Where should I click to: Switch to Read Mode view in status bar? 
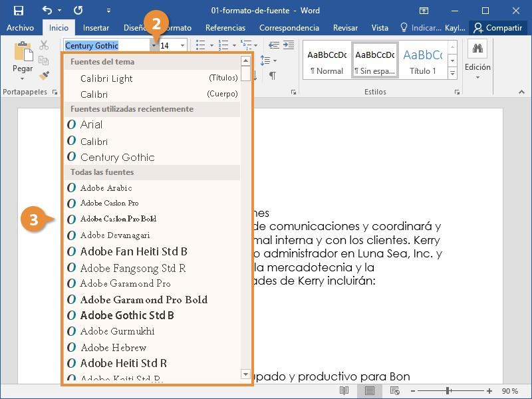pyautogui.click(x=344, y=391)
